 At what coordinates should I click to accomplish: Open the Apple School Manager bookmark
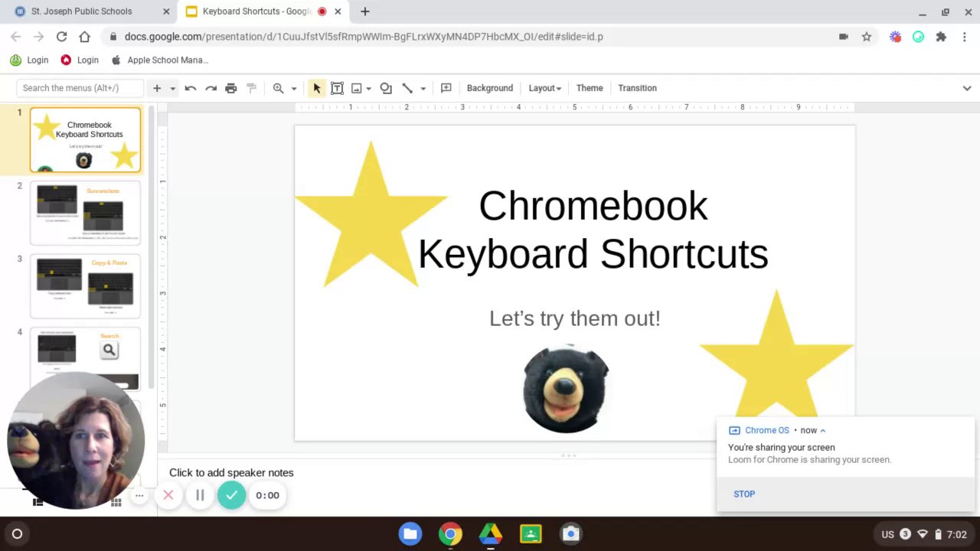coord(160,60)
